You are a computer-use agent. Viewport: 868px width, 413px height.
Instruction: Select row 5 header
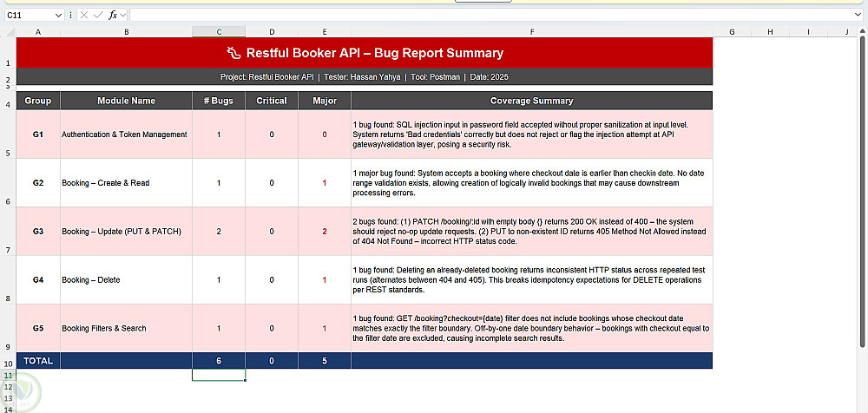[x=8, y=134]
